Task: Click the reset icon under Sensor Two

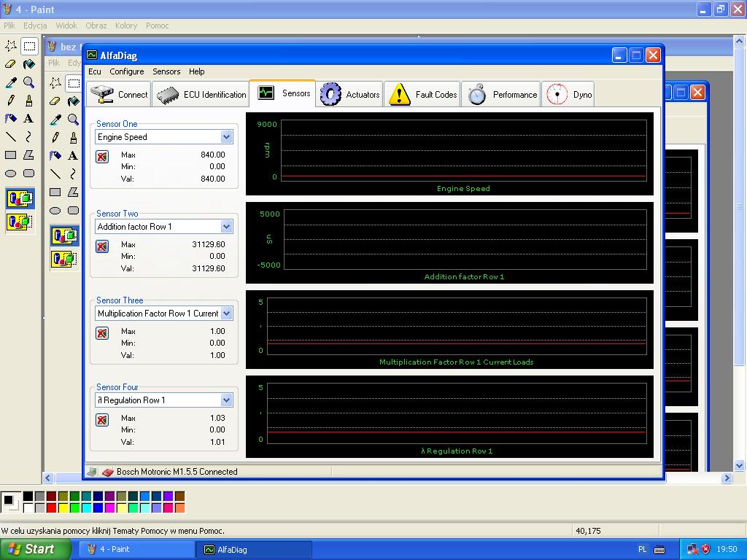Action: 102,246
